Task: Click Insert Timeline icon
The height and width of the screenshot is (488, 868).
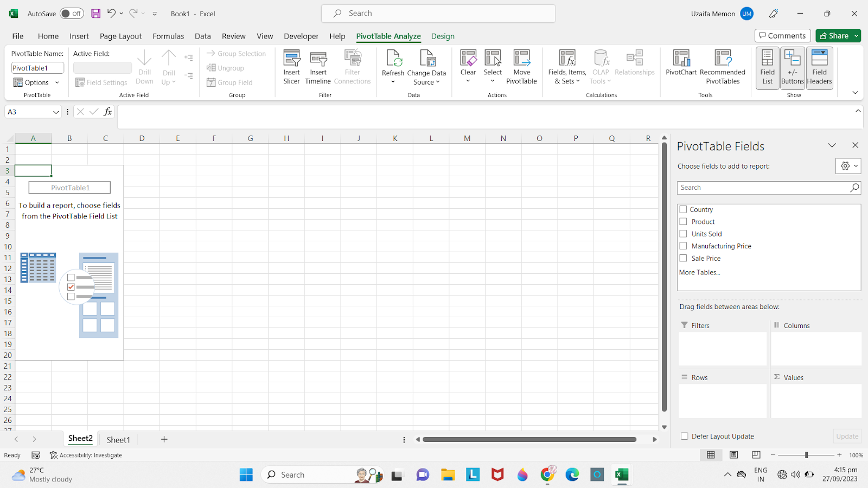Action: (x=318, y=59)
